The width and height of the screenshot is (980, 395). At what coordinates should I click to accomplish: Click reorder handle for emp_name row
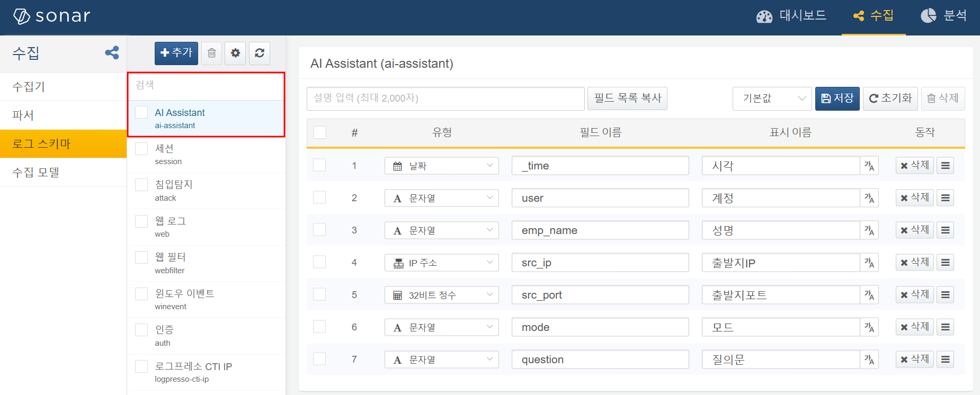[946, 230]
